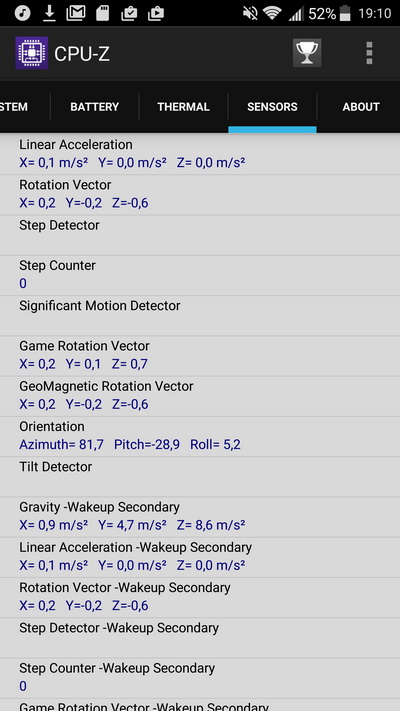Tap Gravity -Wakeup Secondary entry
This screenshot has height=711, width=400.
pyautogui.click(x=200, y=517)
